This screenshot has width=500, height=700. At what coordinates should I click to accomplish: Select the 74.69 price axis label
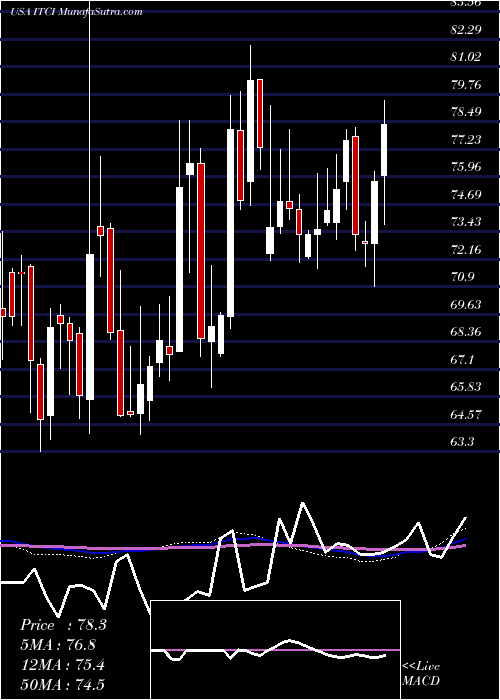[467, 194]
